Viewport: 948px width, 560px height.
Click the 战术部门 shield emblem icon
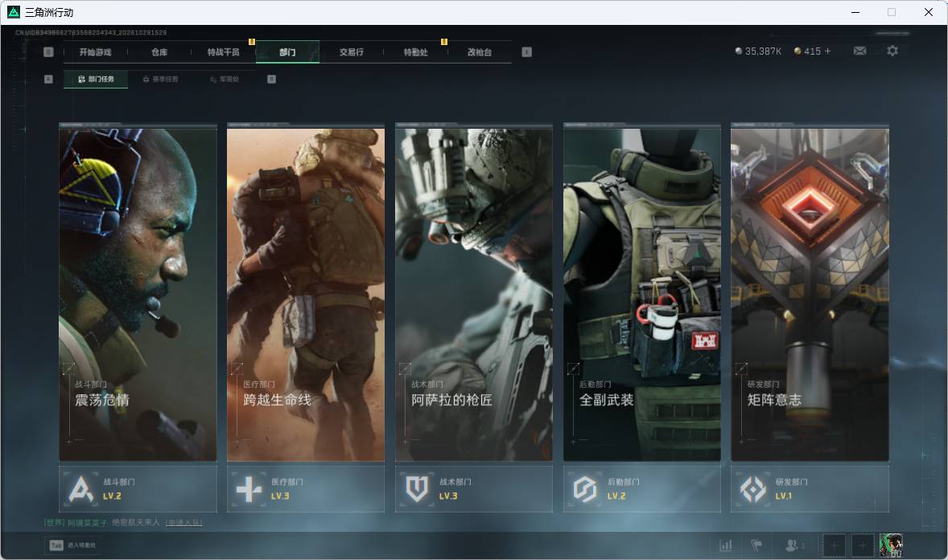coord(417,488)
